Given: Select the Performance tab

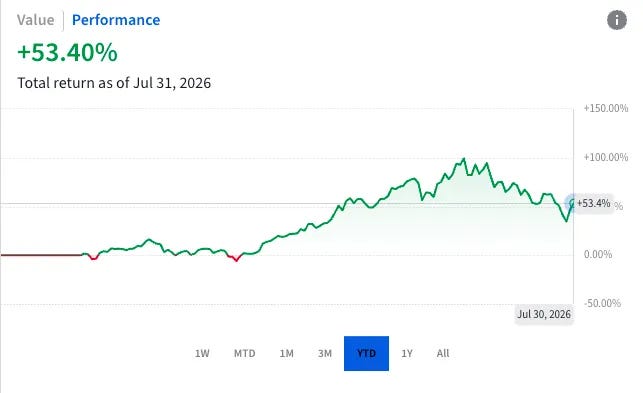Looking at the screenshot, I should [116, 20].
